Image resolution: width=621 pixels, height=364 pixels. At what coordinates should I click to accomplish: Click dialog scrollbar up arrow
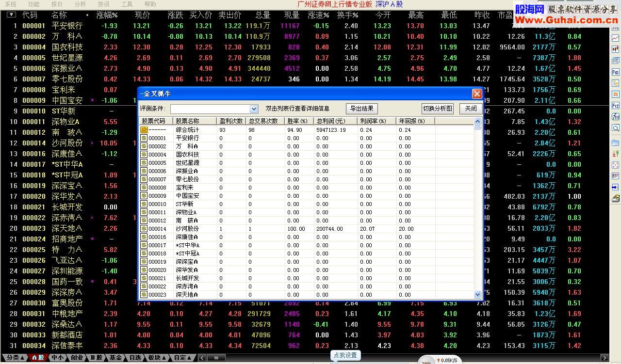(477, 122)
